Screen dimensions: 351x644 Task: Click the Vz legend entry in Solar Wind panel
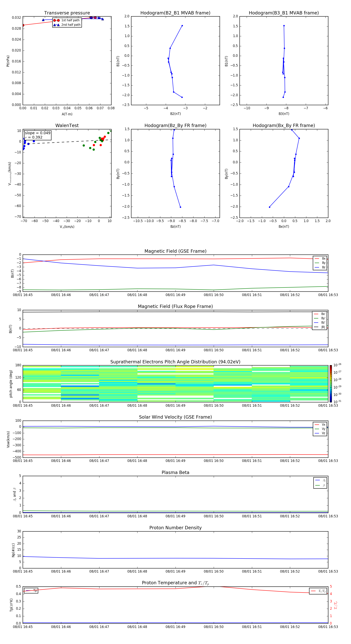tap(320, 433)
